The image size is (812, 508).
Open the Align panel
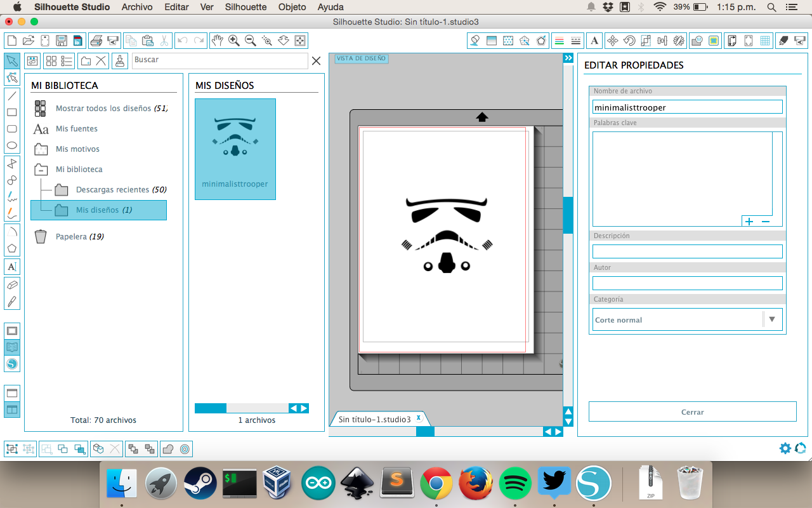click(x=662, y=41)
